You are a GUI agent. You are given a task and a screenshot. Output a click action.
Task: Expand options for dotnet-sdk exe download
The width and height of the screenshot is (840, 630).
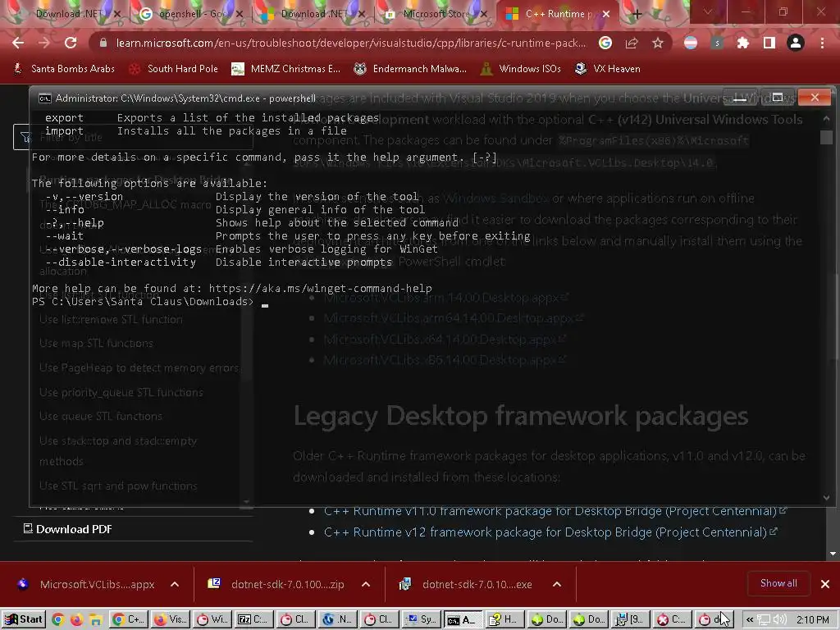click(x=557, y=584)
